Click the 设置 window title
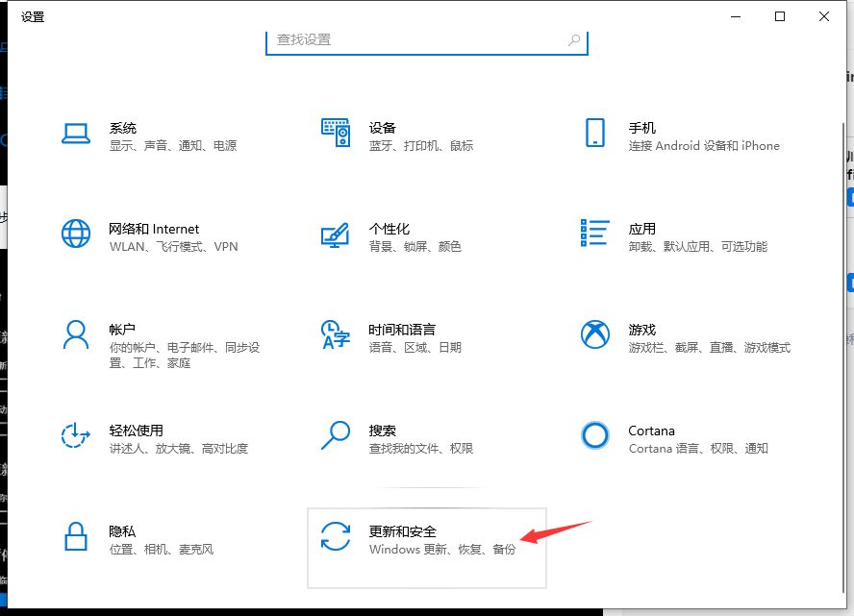Screen dimensions: 854x616 click(32, 16)
